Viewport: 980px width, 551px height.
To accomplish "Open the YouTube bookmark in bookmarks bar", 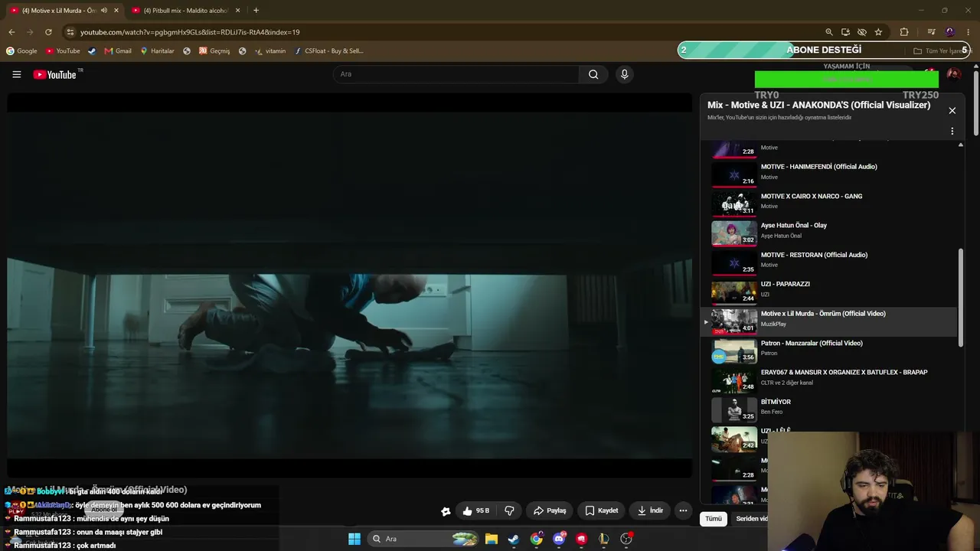I will 63,51.
